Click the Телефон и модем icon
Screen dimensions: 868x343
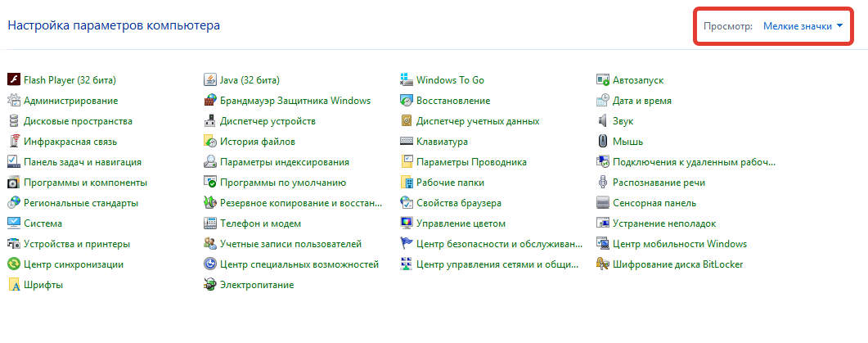pos(209,223)
